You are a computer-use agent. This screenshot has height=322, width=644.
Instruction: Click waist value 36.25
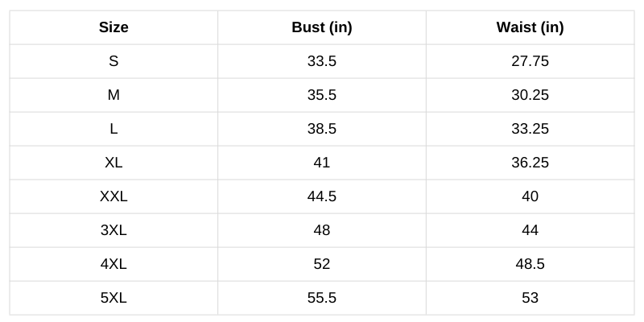tap(530, 163)
